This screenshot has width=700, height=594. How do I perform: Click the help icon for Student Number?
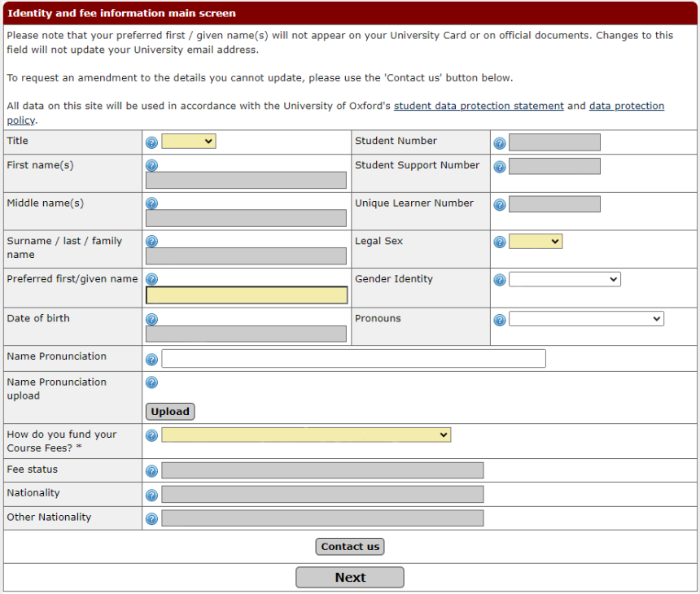click(x=500, y=143)
